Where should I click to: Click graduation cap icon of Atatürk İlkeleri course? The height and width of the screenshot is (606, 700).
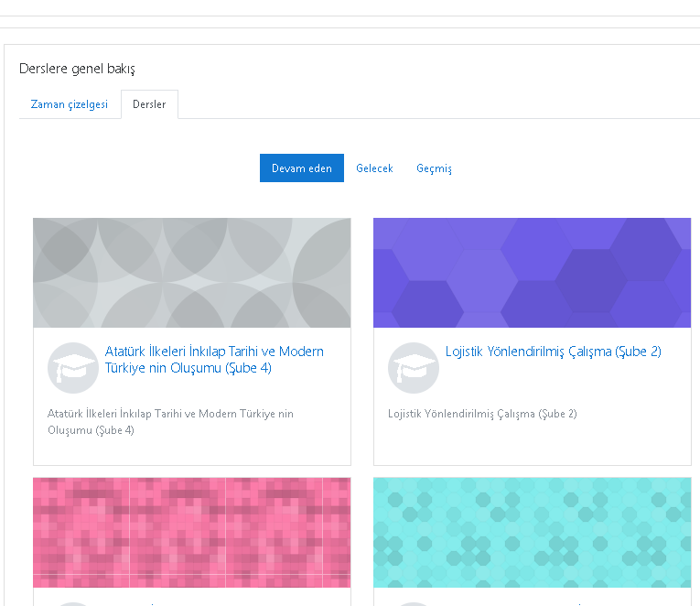pos(73,368)
